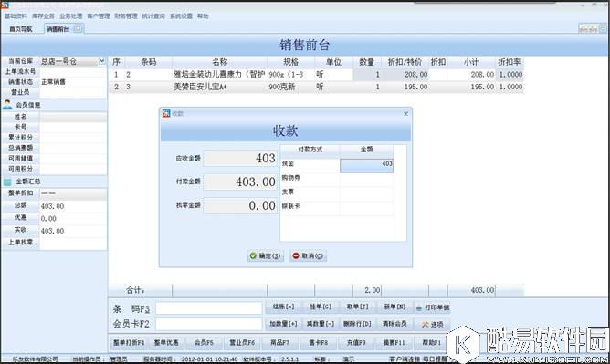Click the 付款金额 field showing 403.00
This screenshot has height=364, width=610.
[240, 182]
